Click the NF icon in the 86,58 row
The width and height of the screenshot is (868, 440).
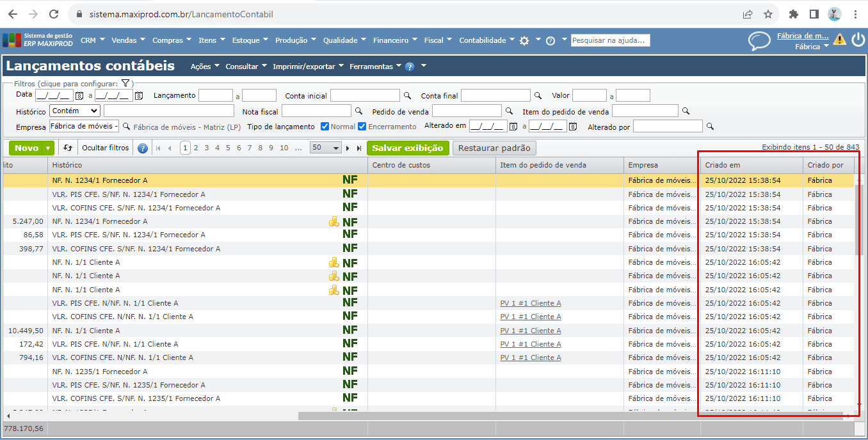(350, 235)
